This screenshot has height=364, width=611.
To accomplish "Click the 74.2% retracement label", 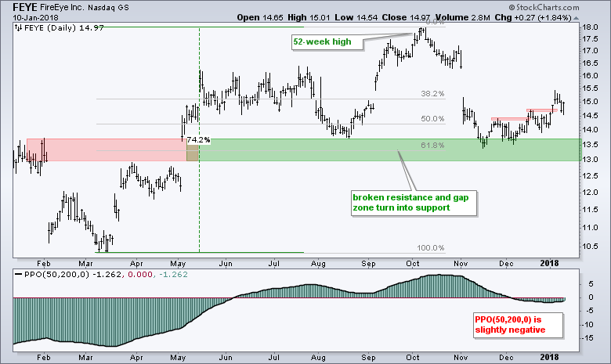I will tap(198, 139).
